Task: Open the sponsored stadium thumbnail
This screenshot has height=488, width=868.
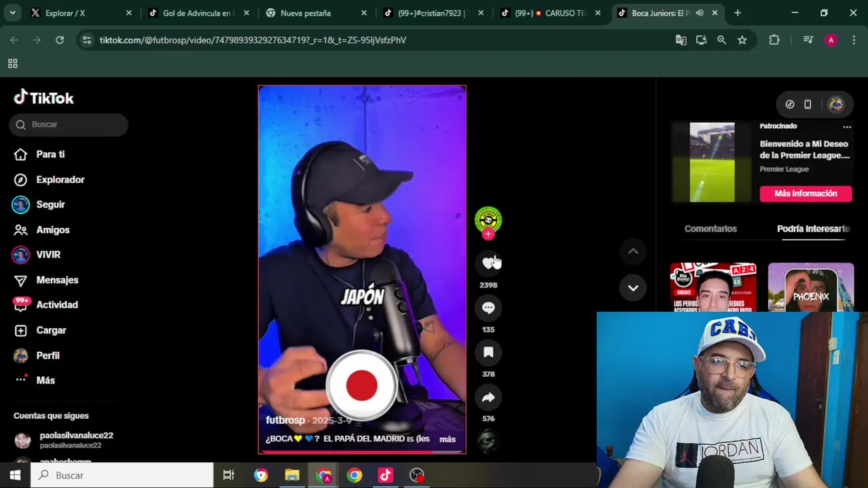Action: coord(712,163)
